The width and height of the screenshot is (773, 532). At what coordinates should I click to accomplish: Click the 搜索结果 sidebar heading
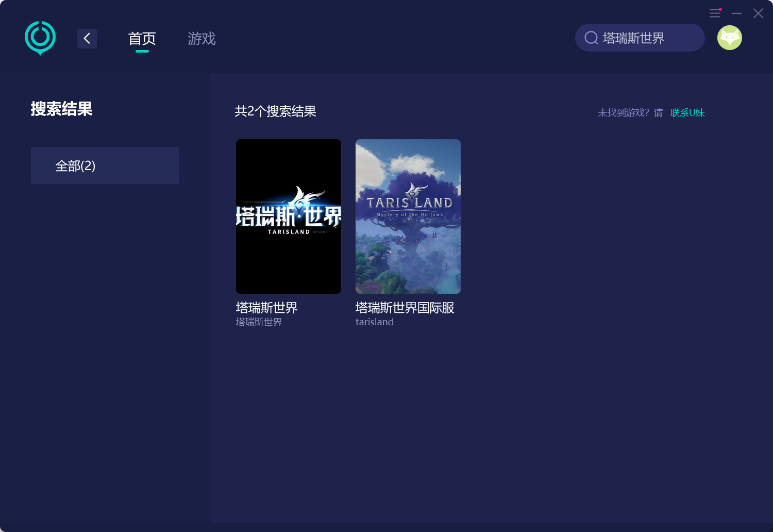pos(62,109)
